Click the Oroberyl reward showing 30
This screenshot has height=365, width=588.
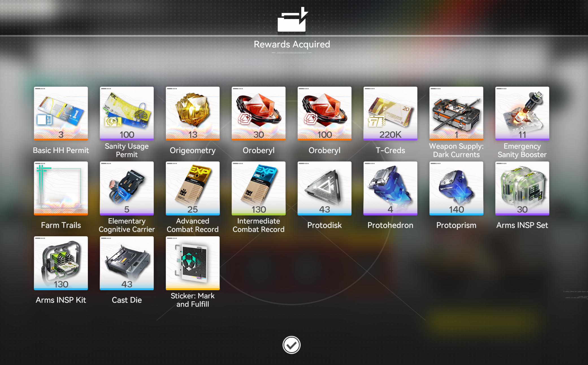coord(258,113)
